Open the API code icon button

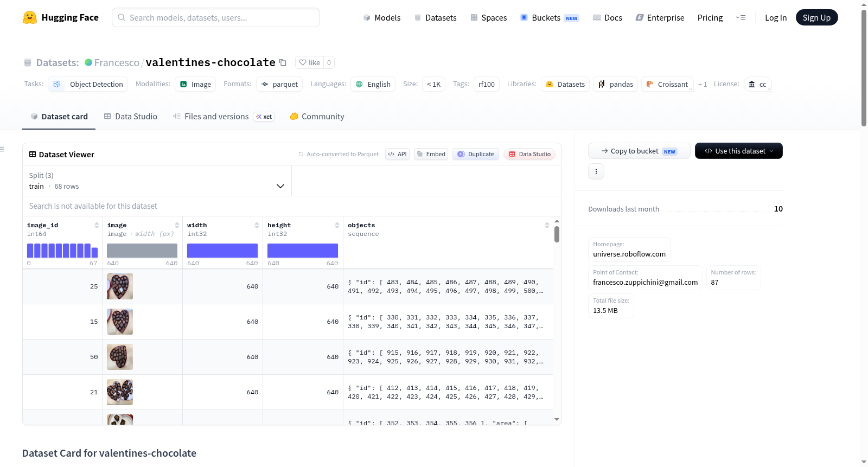[397, 154]
